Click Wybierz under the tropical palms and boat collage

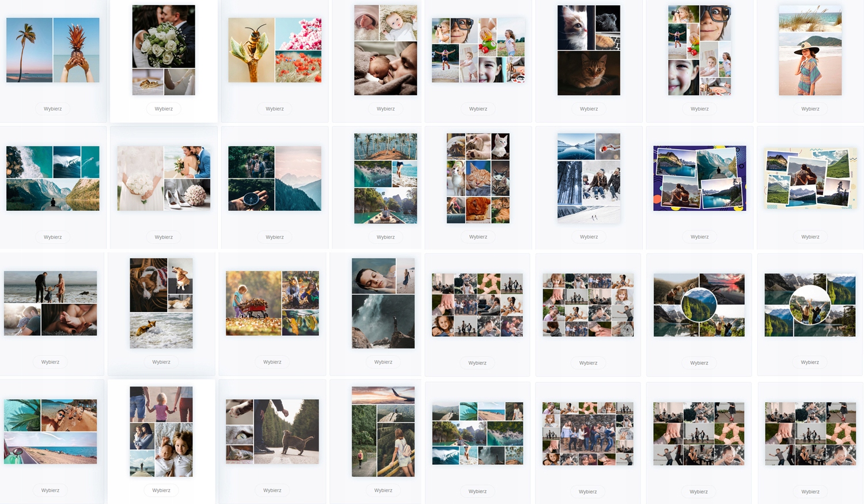tap(386, 237)
